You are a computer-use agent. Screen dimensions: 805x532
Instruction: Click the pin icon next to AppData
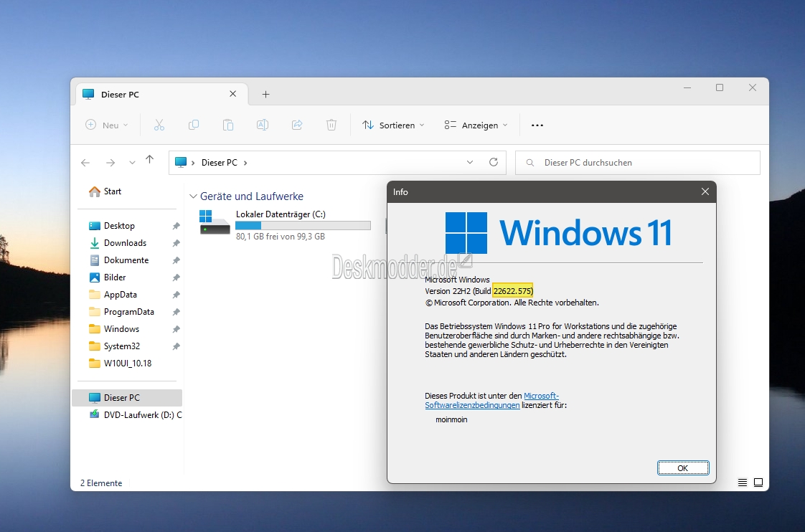[x=176, y=295]
